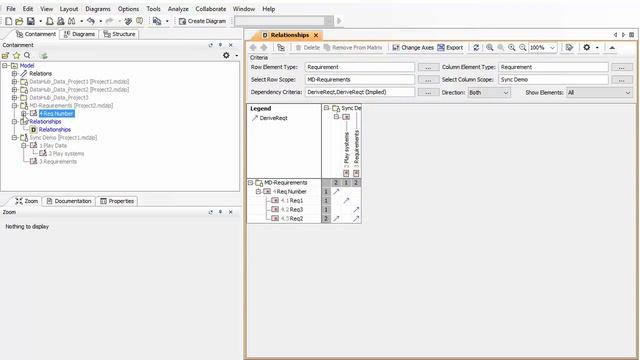Save the project with the floppy disk icon
Image resolution: width=640 pixels, height=360 pixels.
coord(31,21)
